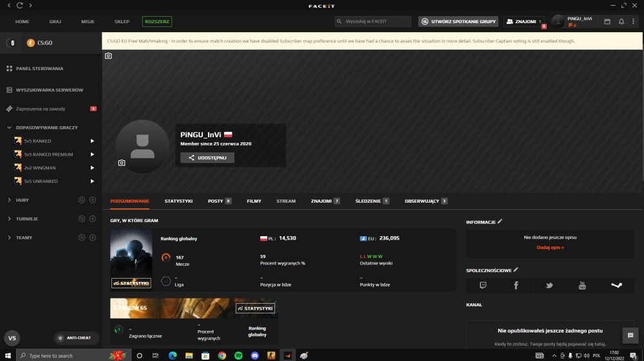Focus the Wyszukaj w FACEIT search field
This screenshot has width=644, height=361.
[373, 21]
